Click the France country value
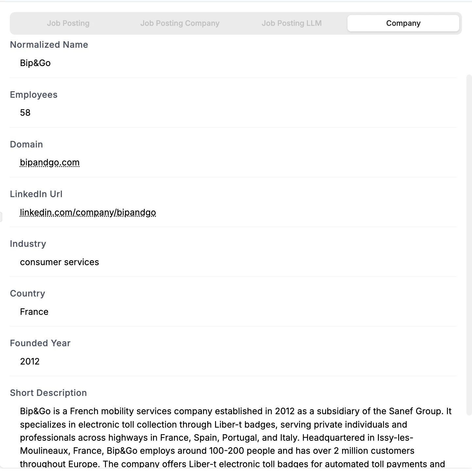Screen dimensions: 472x476 pyautogui.click(x=34, y=312)
